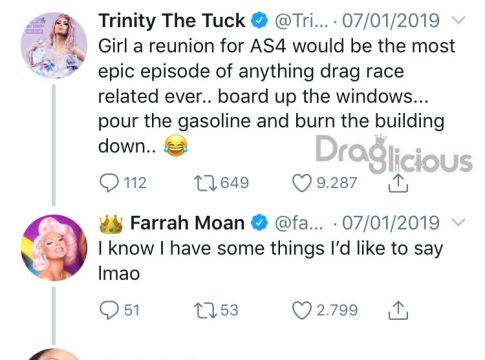
Task: Reply to Trinity The Tuck's tweet
Action: coord(109,183)
